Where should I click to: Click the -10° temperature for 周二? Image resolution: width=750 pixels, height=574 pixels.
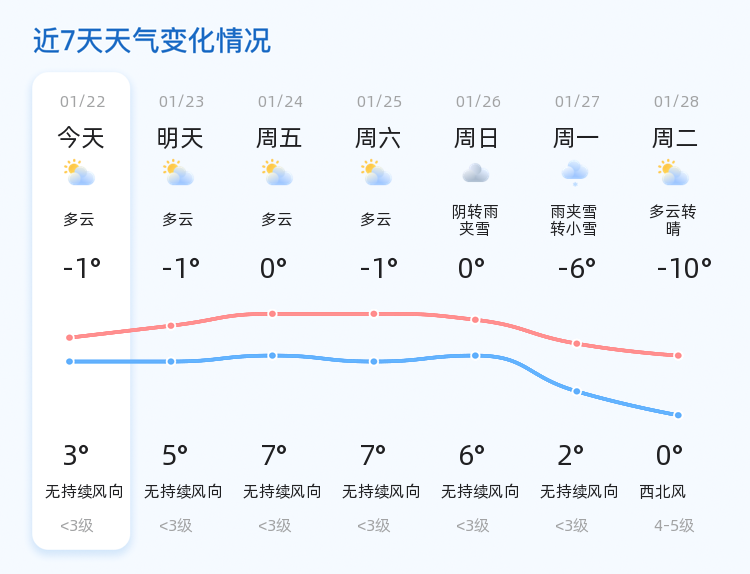[x=684, y=268]
